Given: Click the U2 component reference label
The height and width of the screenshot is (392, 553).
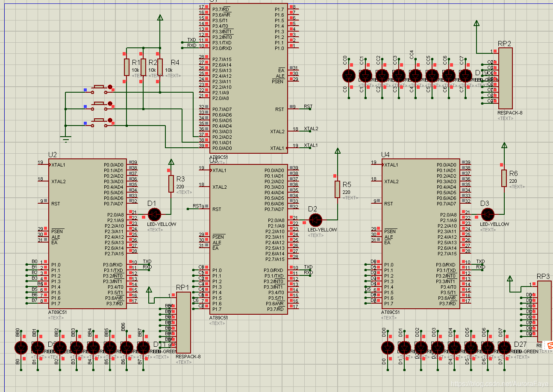Looking at the screenshot, I should (x=53, y=155).
